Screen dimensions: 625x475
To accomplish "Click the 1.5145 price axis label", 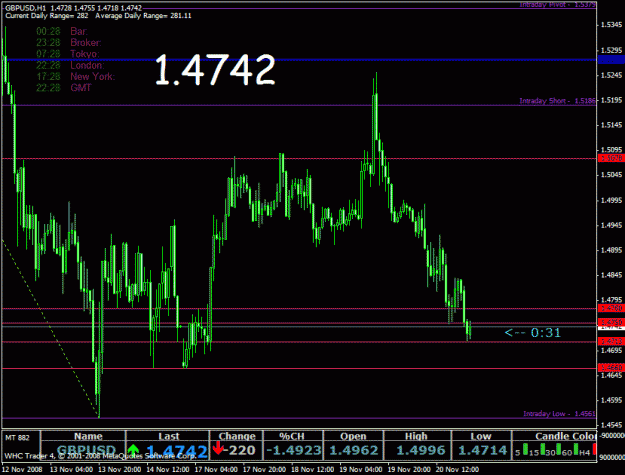I will tap(611, 125).
